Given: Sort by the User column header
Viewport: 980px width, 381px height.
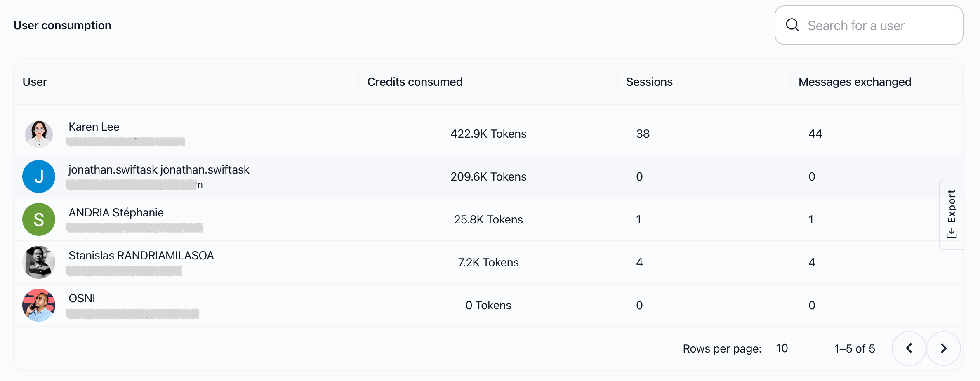Looking at the screenshot, I should tap(35, 82).
